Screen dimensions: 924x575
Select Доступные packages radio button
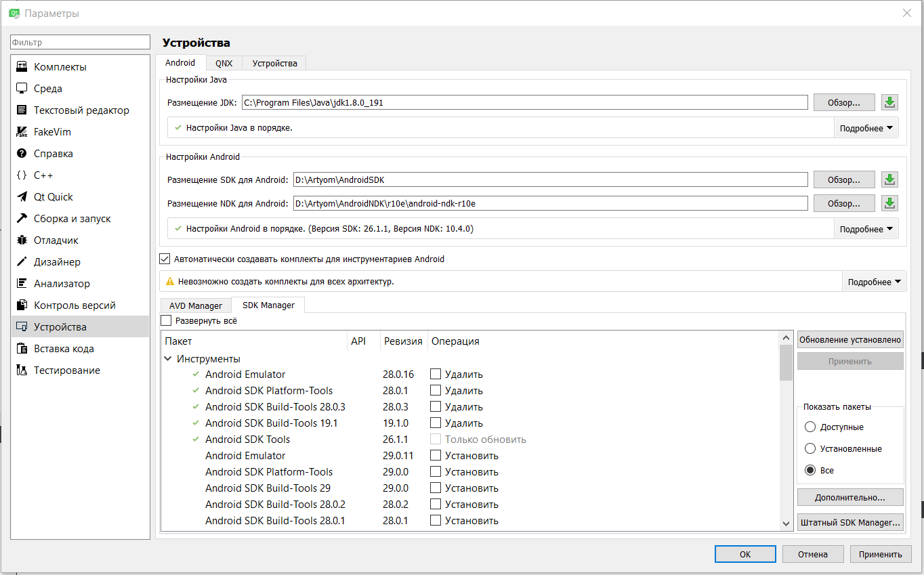click(810, 427)
